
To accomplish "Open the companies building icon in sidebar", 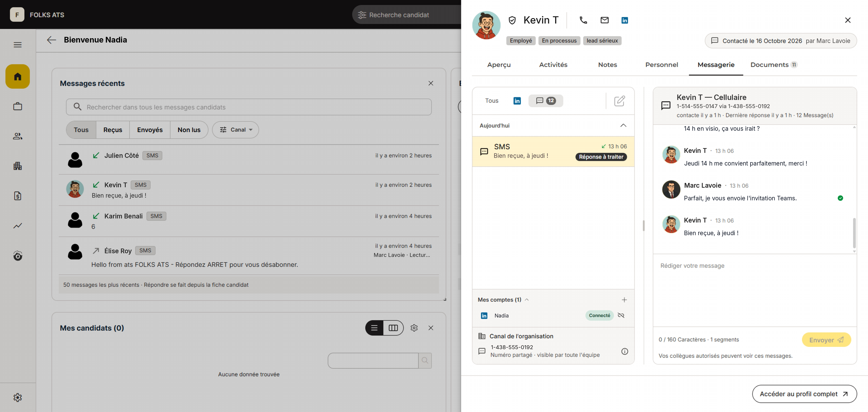I will pos(18,166).
